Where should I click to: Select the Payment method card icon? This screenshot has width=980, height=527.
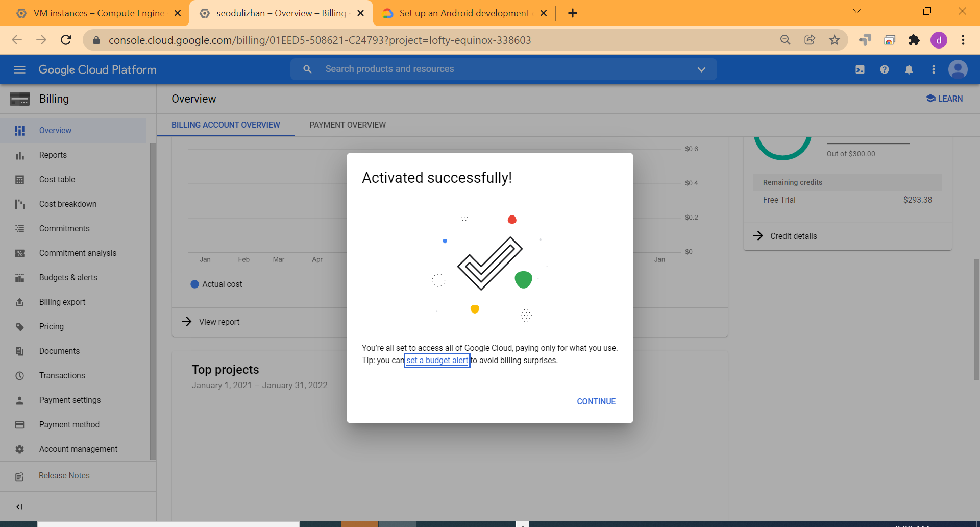pos(20,425)
